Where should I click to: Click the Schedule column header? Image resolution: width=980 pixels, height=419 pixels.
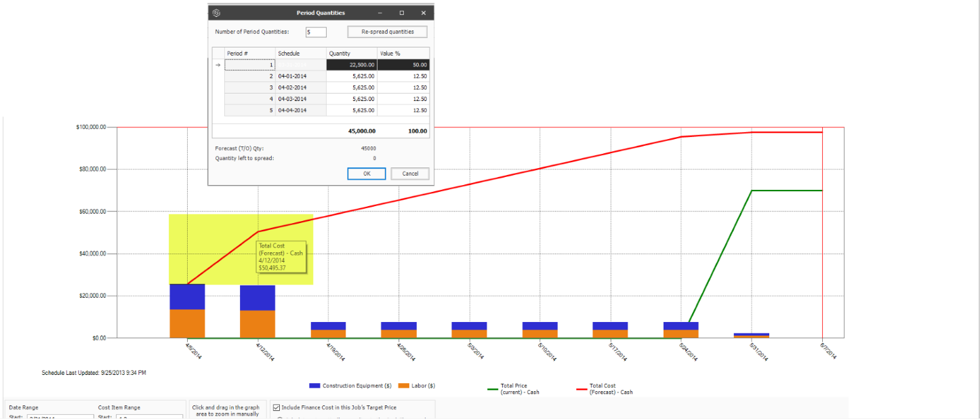(301, 53)
